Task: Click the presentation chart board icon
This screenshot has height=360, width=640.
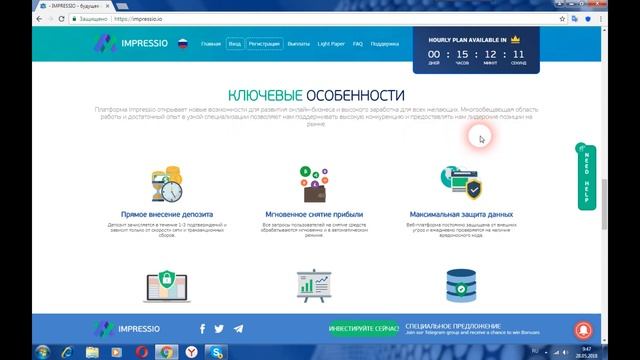Action: coord(314,286)
